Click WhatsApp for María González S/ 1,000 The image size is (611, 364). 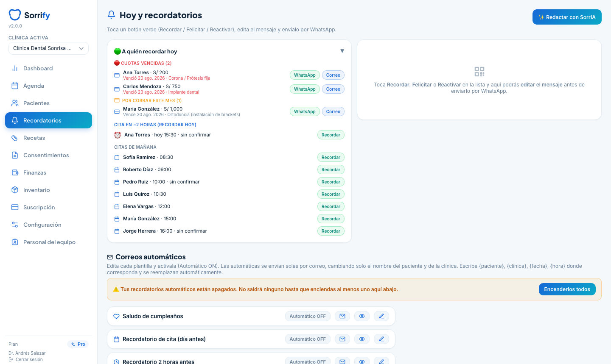(x=305, y=112)
